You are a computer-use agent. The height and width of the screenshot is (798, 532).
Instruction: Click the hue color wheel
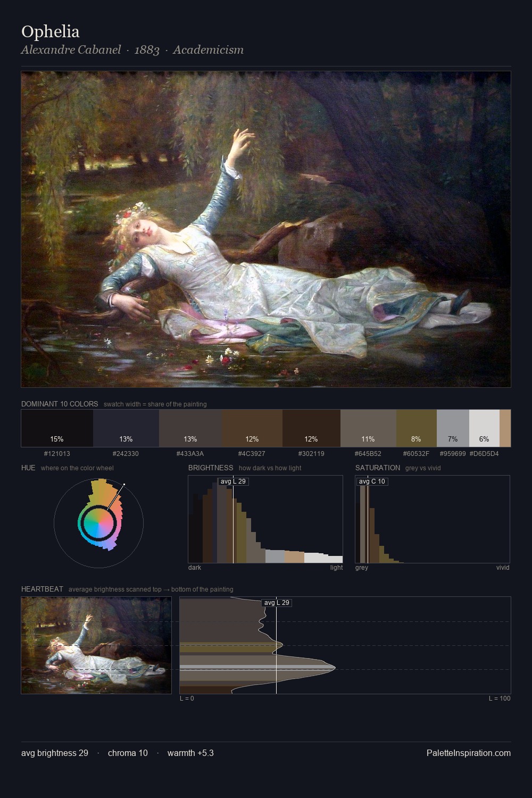(98, 523)
